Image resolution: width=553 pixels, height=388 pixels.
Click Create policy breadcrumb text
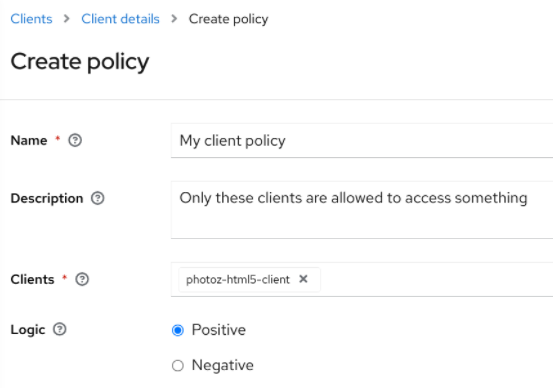(229, 19)
